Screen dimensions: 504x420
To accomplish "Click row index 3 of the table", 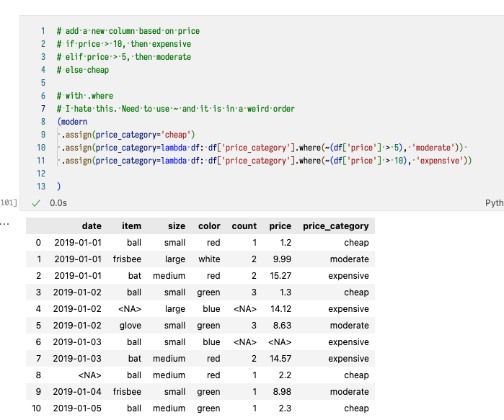I will pyautogui.click(x=38, y=292).
